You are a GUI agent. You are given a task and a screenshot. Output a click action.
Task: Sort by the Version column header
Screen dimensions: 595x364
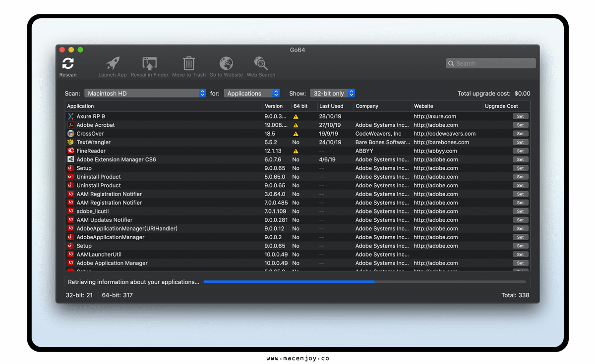pyautogui.click(x=277, y=106)
